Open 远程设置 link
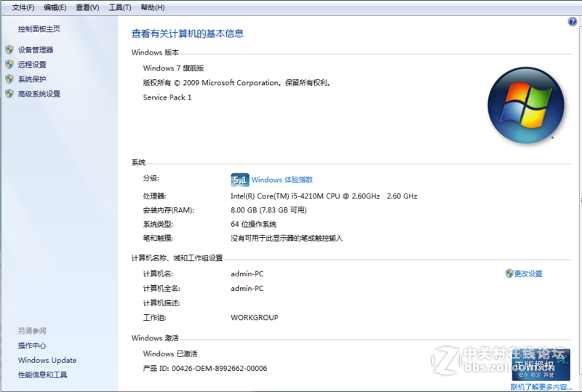The image size is (582, 392). [32, 64]
